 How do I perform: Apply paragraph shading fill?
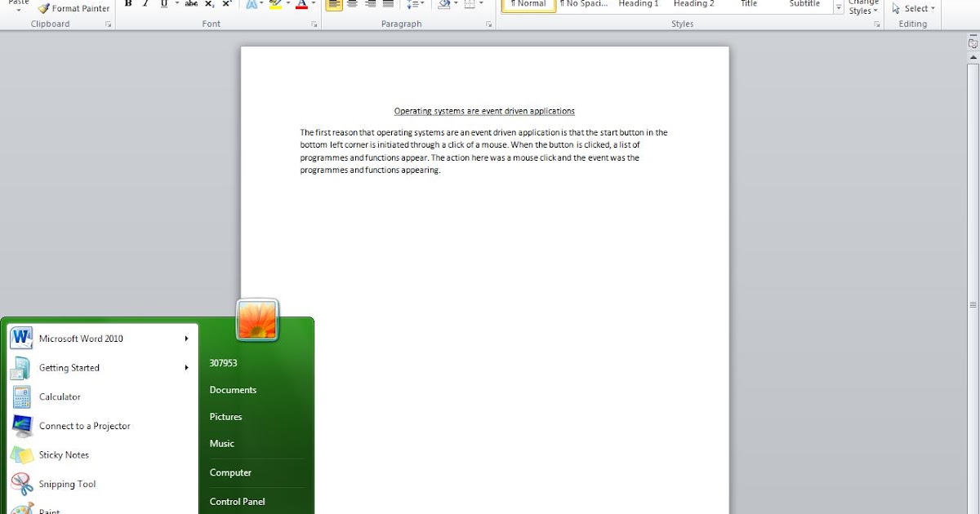(x=443, y=4)
